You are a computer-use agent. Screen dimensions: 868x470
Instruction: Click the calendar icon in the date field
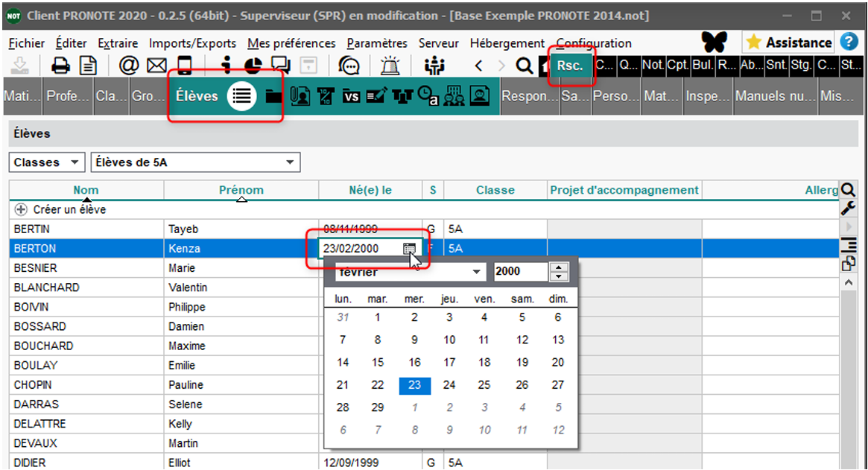pos(409,249)
